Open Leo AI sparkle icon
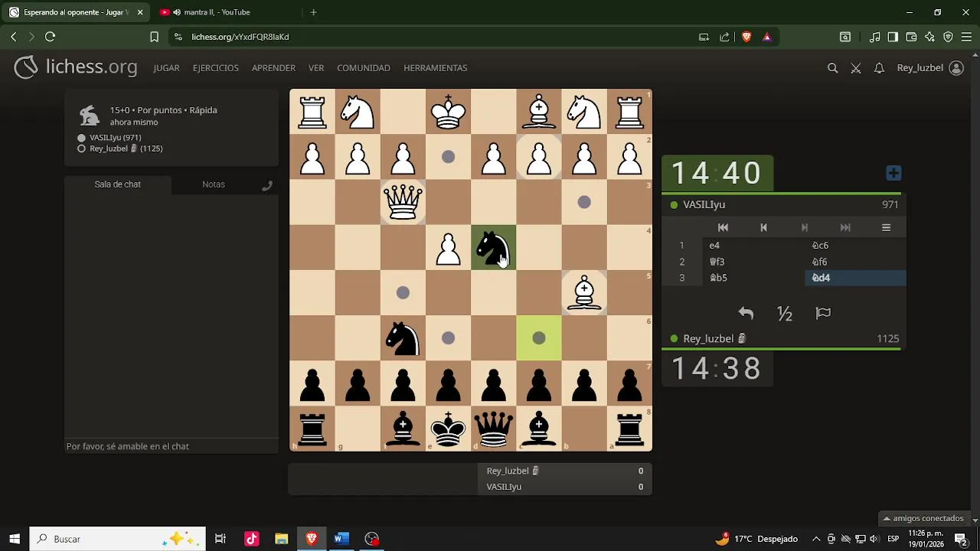Screen dimensions: 980x551 pos(929,37)
